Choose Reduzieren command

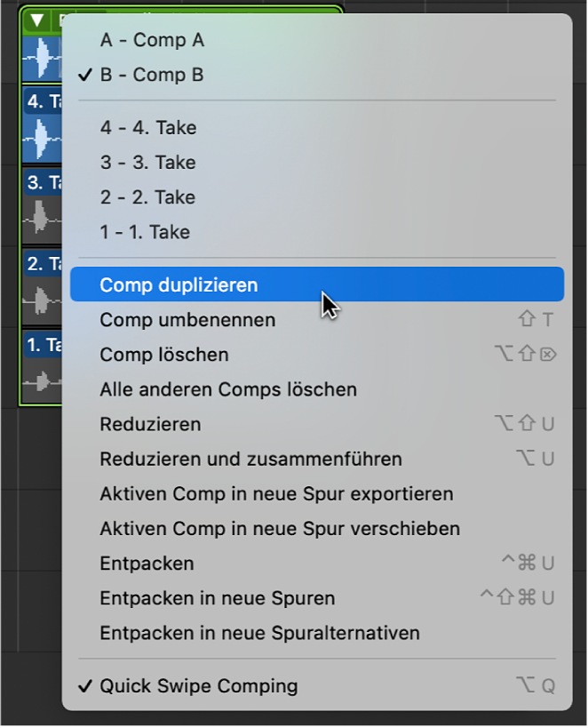pos(150,424)
